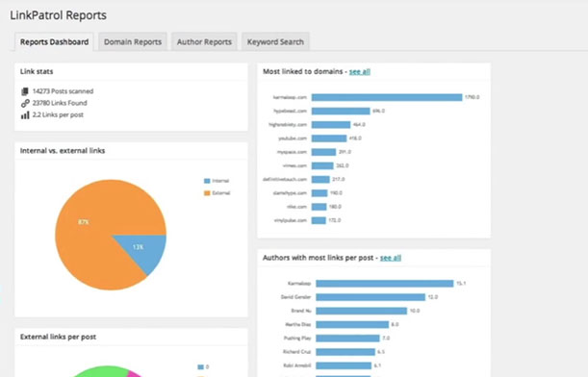Click the LinkPatrol Reports page title
Screen dimensions: 588x377
tap(58, 15)
